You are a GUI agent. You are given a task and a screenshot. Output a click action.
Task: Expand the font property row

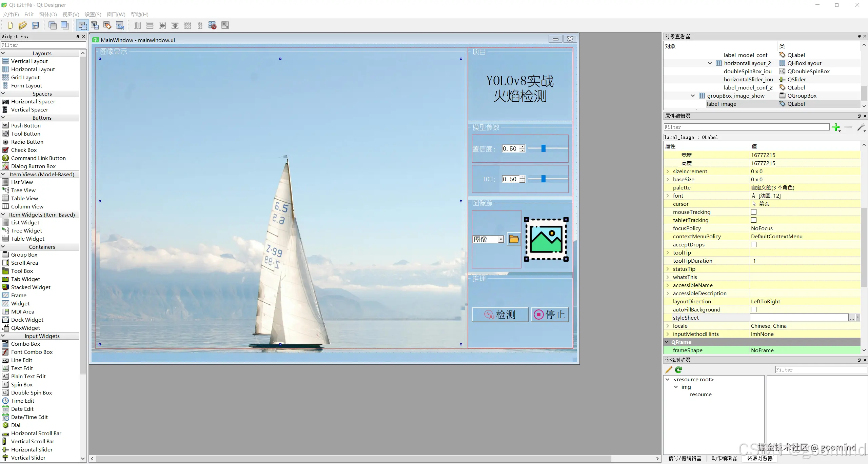click(668, 196)
